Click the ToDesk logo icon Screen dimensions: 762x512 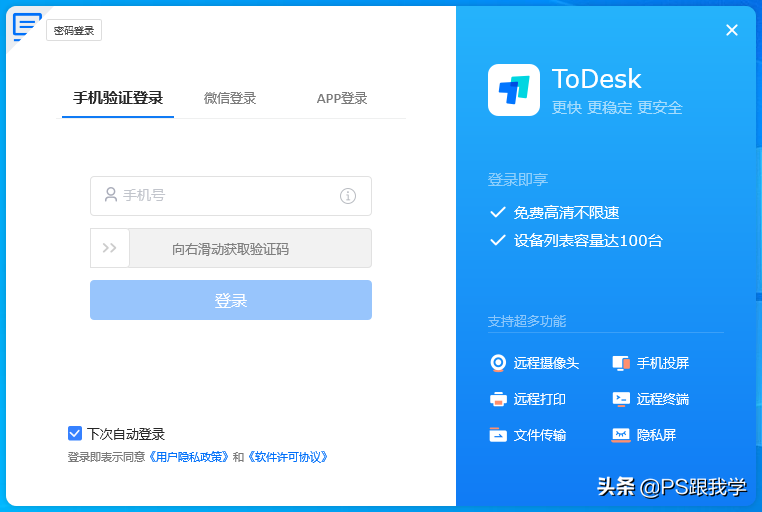514,90
